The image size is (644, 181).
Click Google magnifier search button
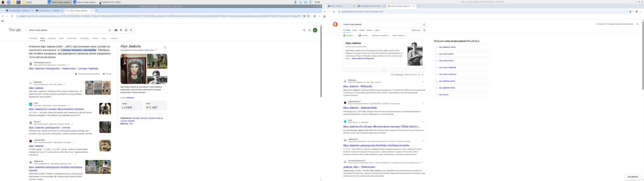[131, 30]
